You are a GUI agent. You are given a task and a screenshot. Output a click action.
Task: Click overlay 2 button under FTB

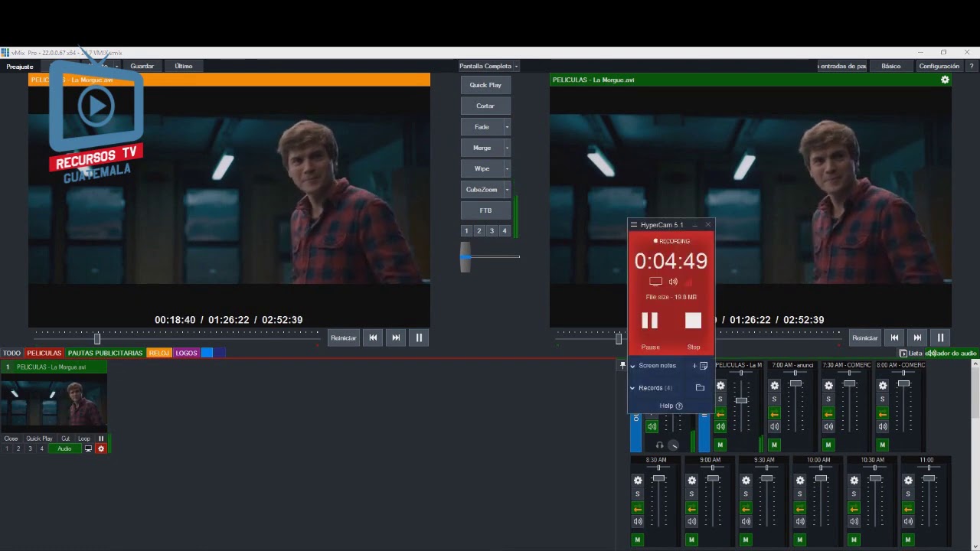479,230
